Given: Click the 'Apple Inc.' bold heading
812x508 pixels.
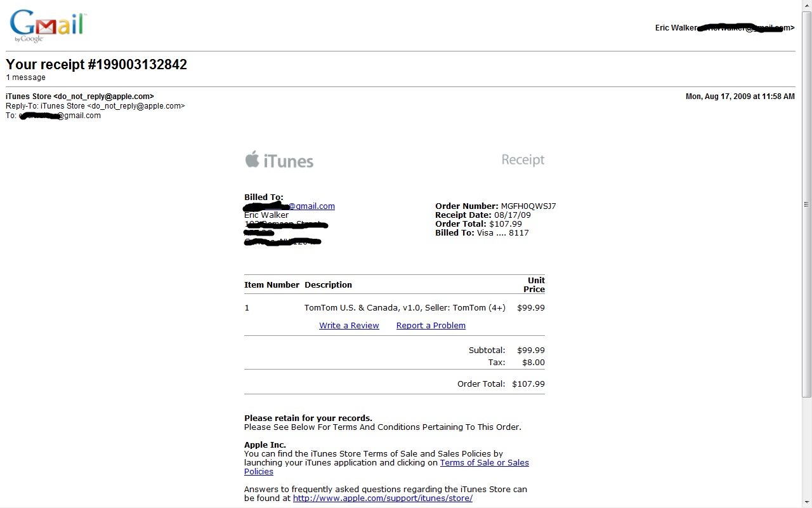Looking at the screenshot, I should [265, 445].
